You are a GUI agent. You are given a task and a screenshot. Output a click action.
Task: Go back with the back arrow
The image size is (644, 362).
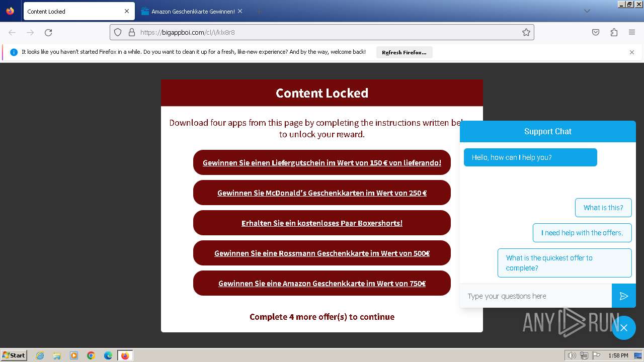(x=12, y=32)
